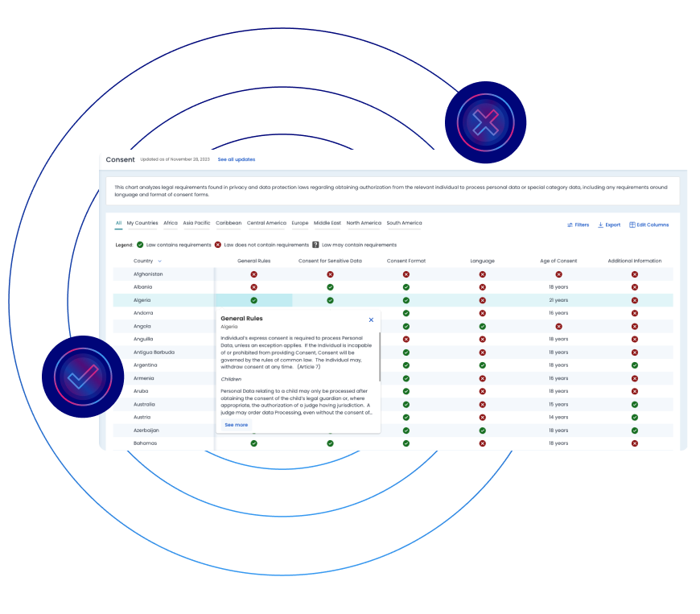Screen dimensions: 700x614
Task: Expand the Country column sort chevron
Action: (x=159, y=261)
